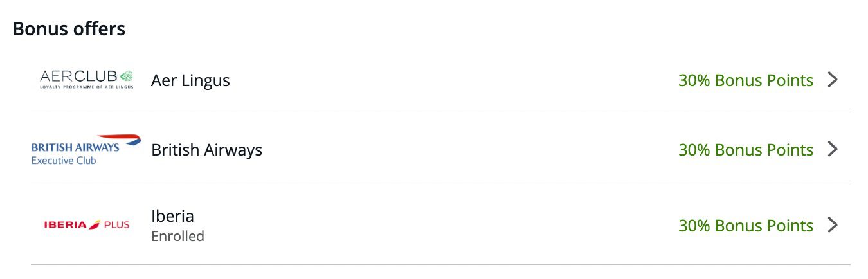
Task: Click the "Enrolled" status under Iberia
Action: (177, 236)
